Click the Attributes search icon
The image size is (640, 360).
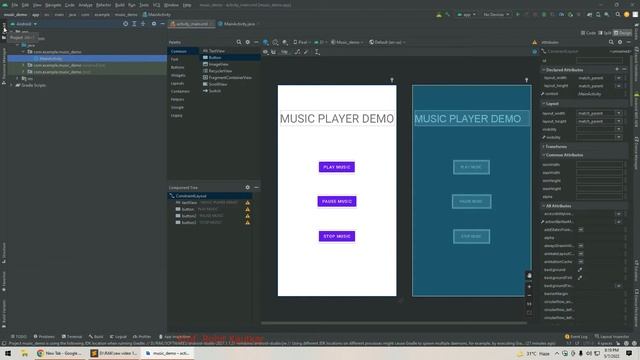coord(611,42)
